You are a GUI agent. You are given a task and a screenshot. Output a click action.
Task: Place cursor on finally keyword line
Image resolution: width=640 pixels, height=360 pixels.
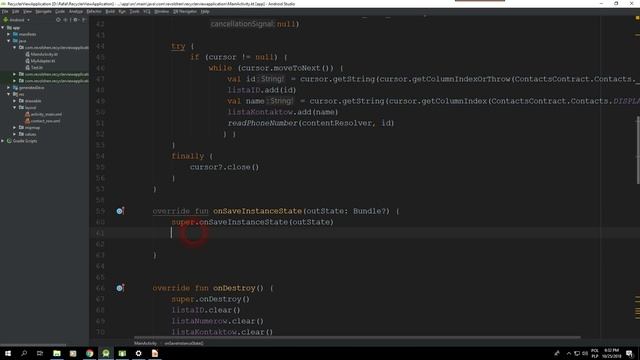(x=188, y=156)
